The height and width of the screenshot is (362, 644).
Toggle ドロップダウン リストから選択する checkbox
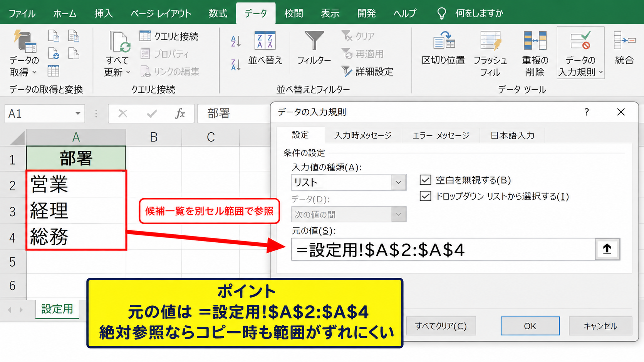[x=425, y=196]
